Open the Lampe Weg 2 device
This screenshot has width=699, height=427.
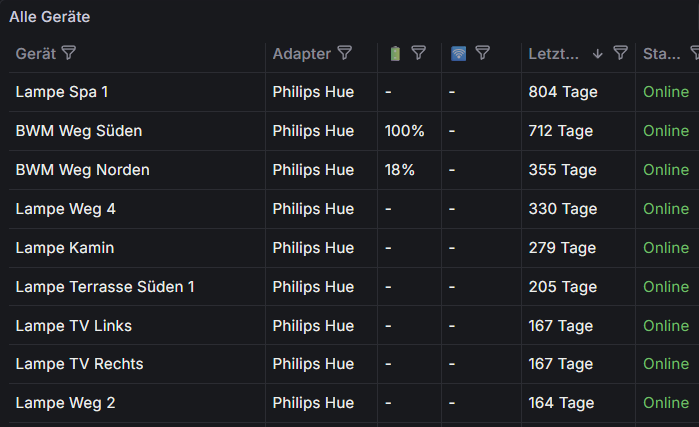[65, 403]
